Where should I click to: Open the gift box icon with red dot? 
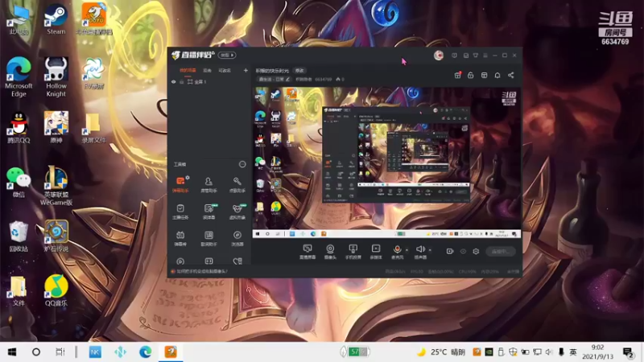tap(457, 75)
